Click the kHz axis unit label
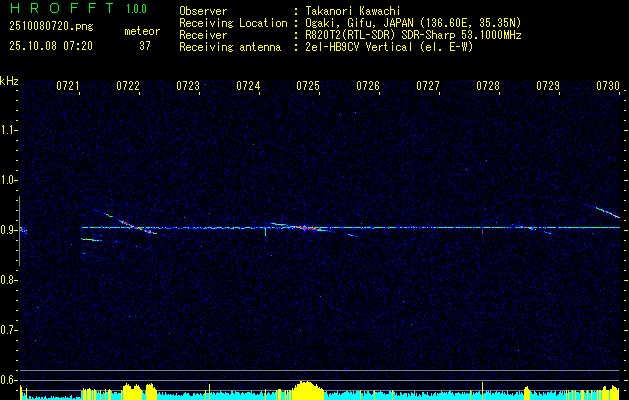This screenshot has width=629, height=400. 9,80
